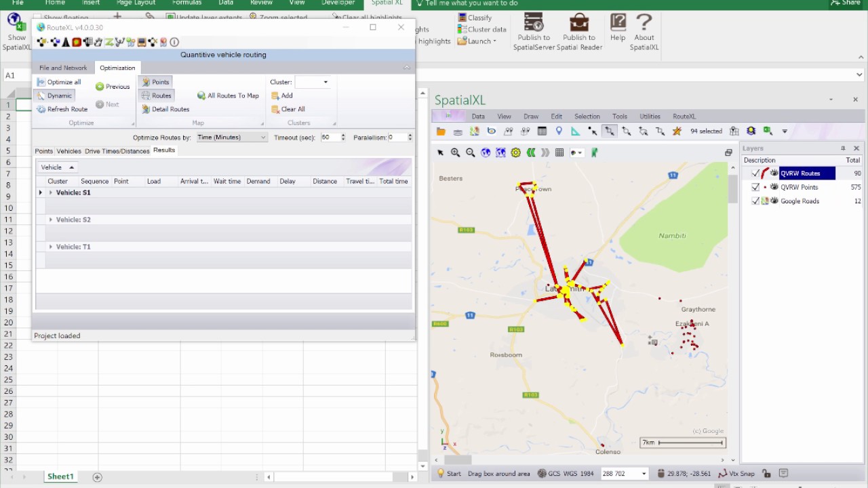
Task: Click the blue location pin tool
Action: pos(559,131)
